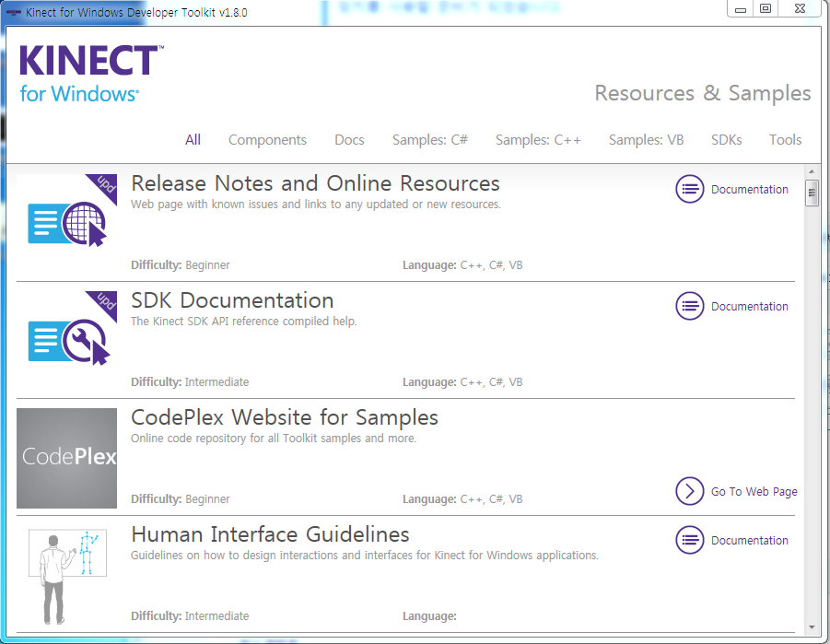Image resolution: width=830 pixels, height=644 pixels.
Task: Open the Go To Web Page link
Action: [754, 492]
